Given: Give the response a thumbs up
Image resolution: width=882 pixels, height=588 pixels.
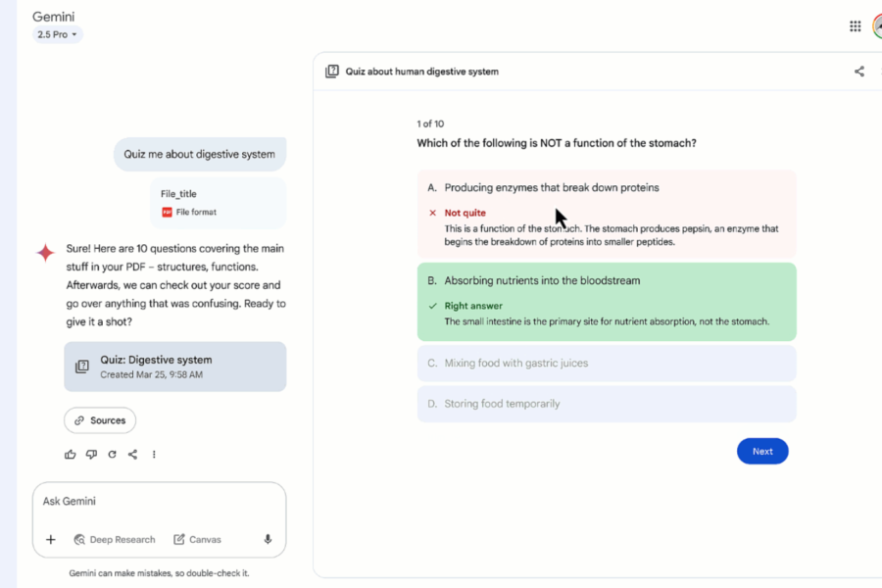Looking at the screenshot, I should 70,454.
